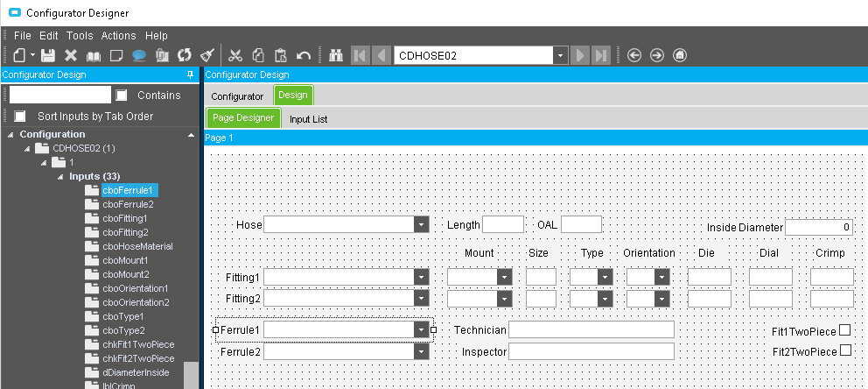Collapse the Configuration tree node
868x389 pixels.
(10, 135)
